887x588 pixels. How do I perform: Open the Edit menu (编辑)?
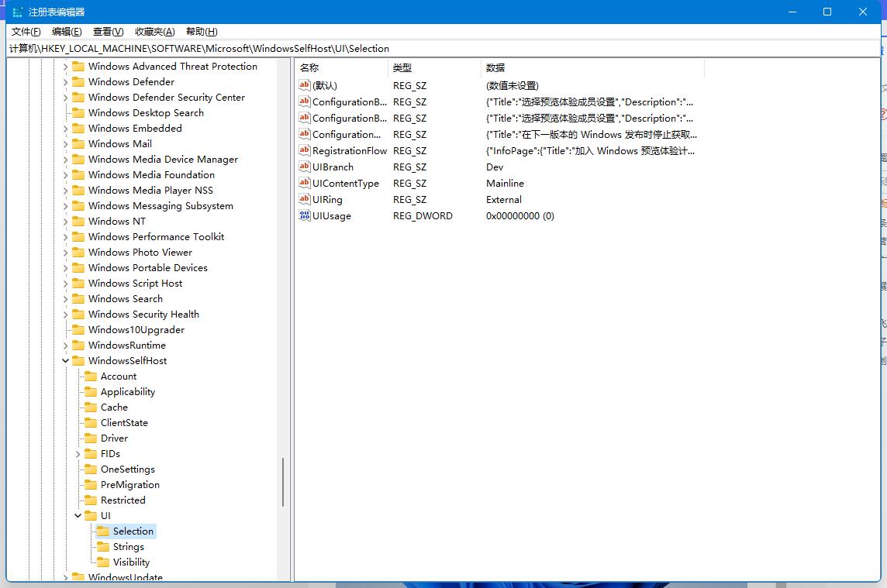[67, 32]
